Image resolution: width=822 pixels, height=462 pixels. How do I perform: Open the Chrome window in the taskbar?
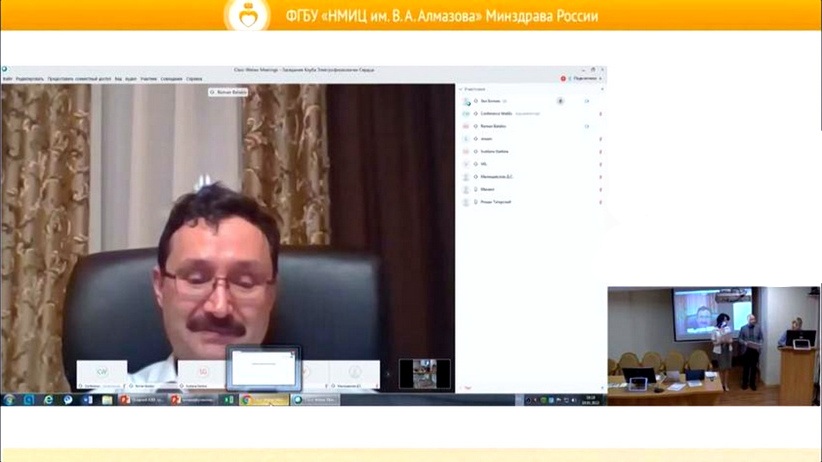tap(265, 400)
